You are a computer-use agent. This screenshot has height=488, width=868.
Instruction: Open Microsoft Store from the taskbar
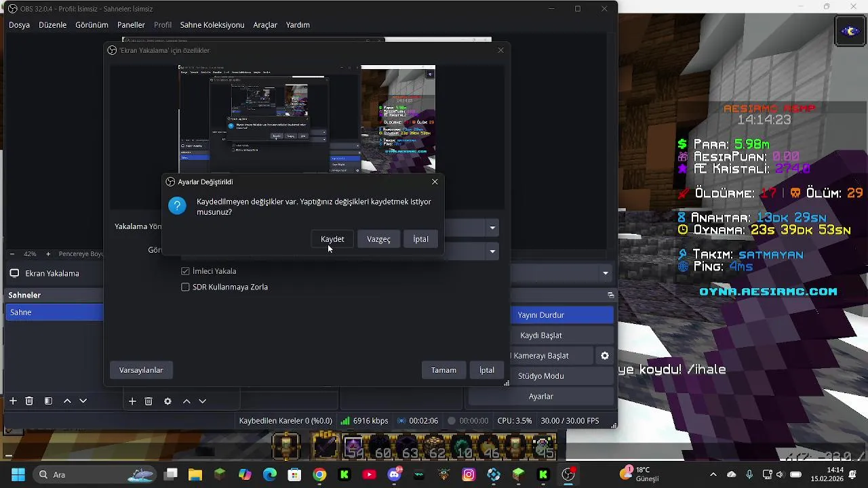pos(294,474)
